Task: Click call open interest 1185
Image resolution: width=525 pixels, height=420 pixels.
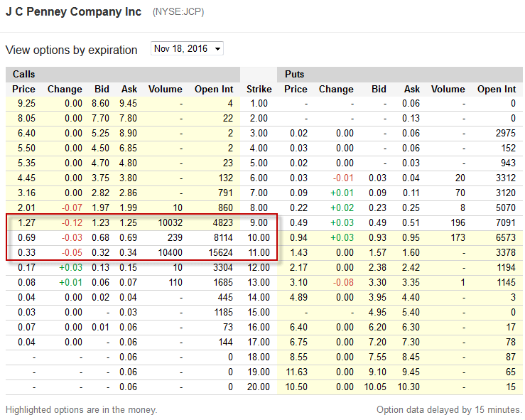Action: [x=223, y=313]
